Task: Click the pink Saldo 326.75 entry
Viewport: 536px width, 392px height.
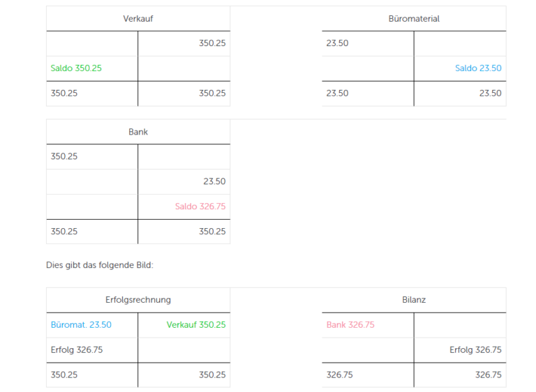Action: click(x=200, y=206)
